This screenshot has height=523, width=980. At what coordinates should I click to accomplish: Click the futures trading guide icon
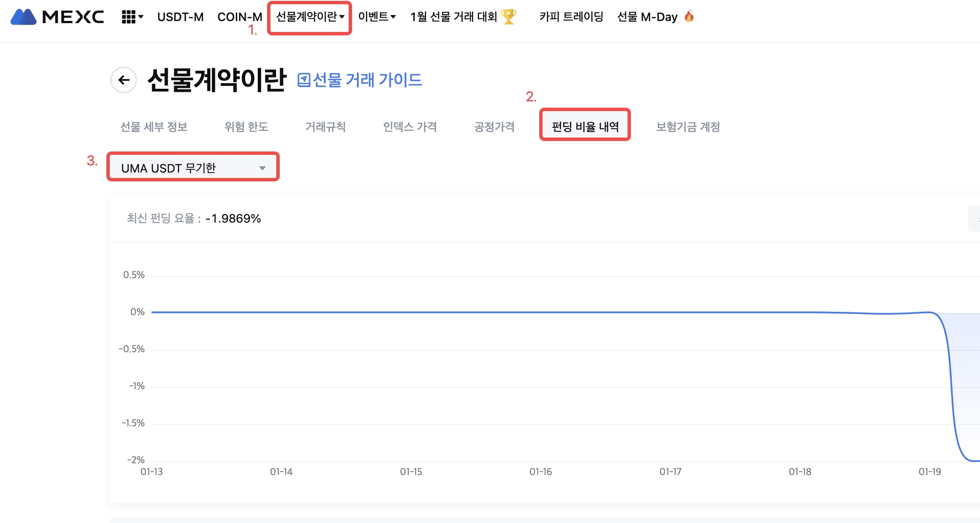coord(304,80)
